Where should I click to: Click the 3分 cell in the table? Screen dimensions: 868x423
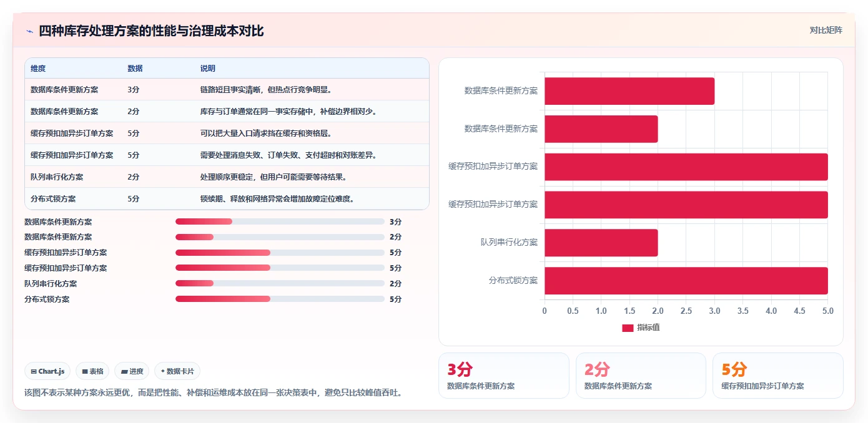133,90
